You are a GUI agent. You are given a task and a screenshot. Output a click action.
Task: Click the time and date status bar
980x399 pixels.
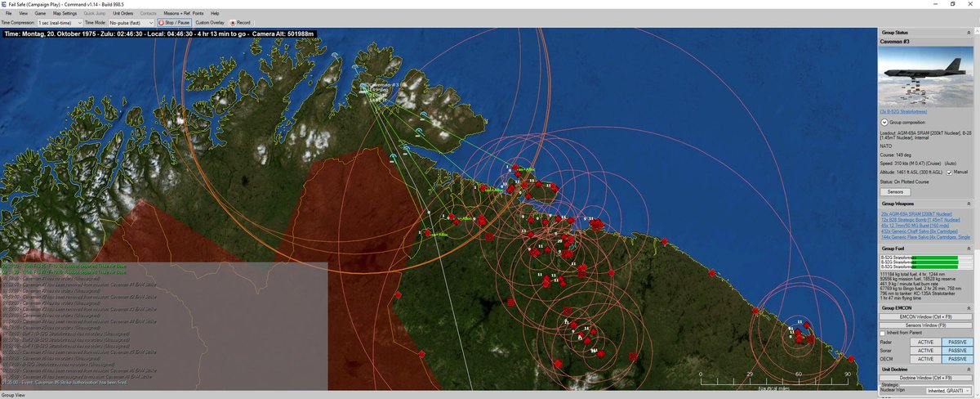(x=158, y=34)
